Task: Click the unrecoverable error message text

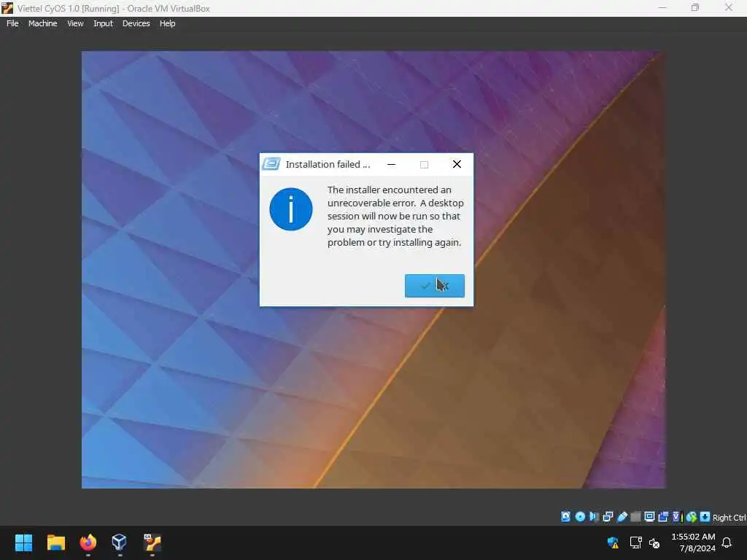Action: coord(395,216)
